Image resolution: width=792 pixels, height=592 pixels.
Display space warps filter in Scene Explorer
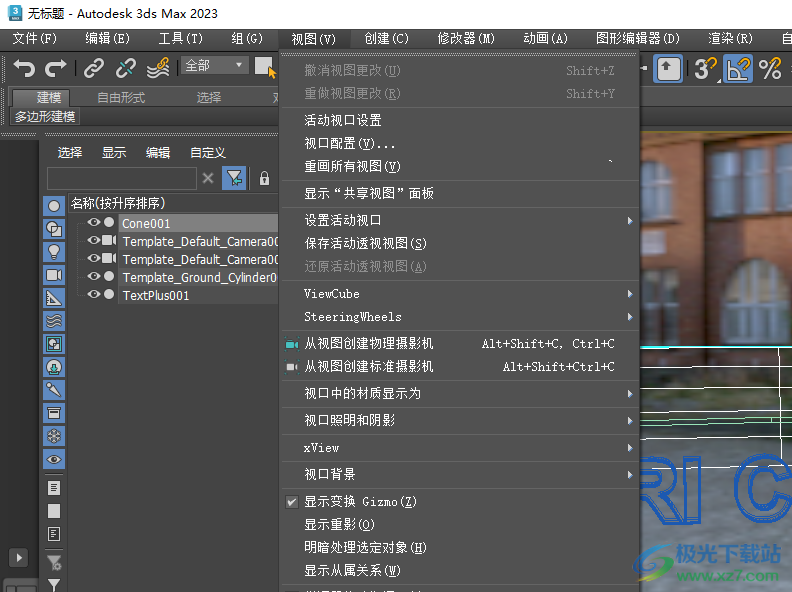click(54, 321)
